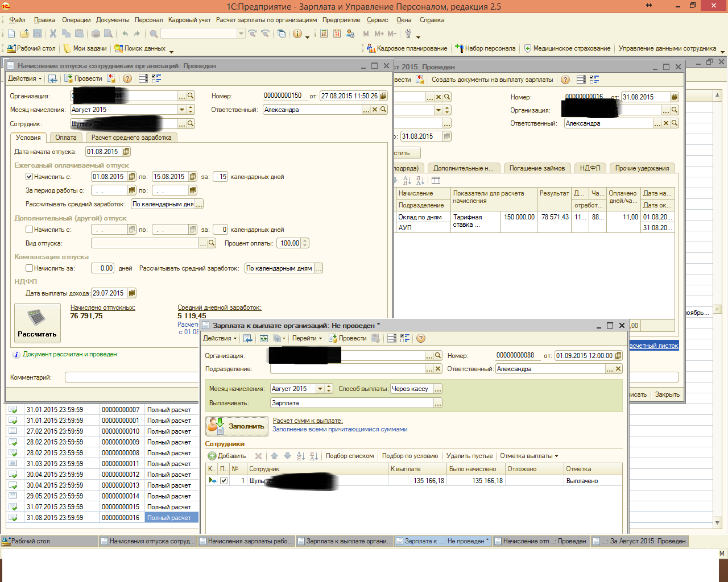
Task: Open the Перейти dropdown in payout toolbar
Action: (307, 338)
